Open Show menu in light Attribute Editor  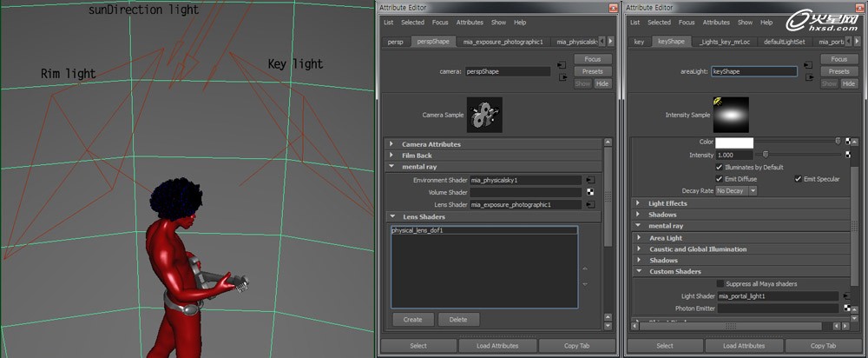745,23
